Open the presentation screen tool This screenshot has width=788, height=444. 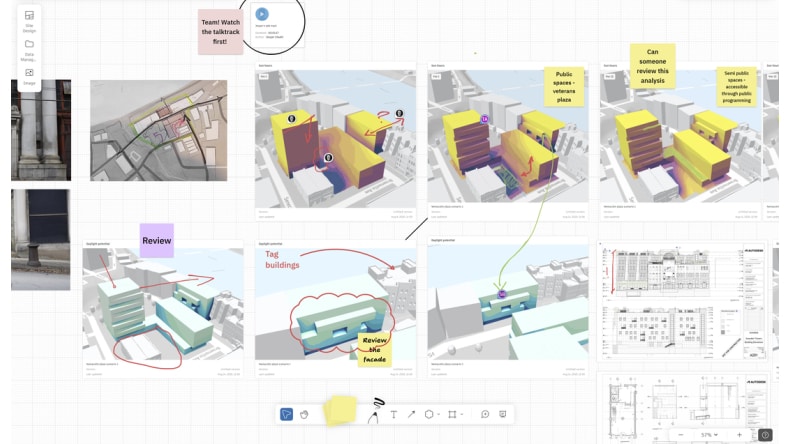point(503,414)
